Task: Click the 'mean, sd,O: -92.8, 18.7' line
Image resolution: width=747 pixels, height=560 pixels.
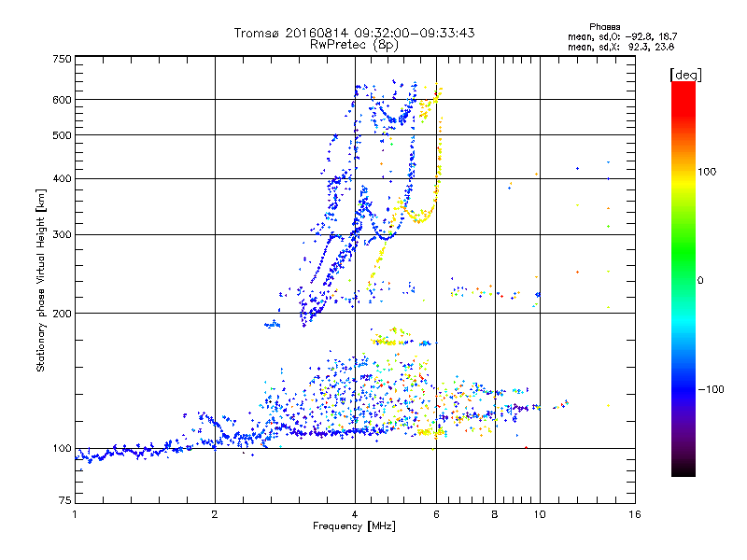Action: pos(622,36)
